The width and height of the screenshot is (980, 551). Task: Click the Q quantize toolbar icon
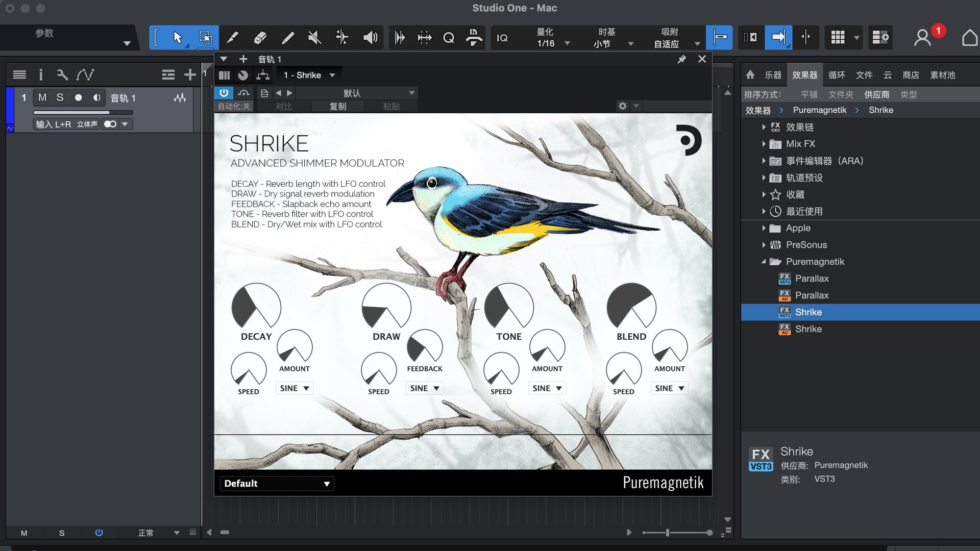(x=449, y=38)
